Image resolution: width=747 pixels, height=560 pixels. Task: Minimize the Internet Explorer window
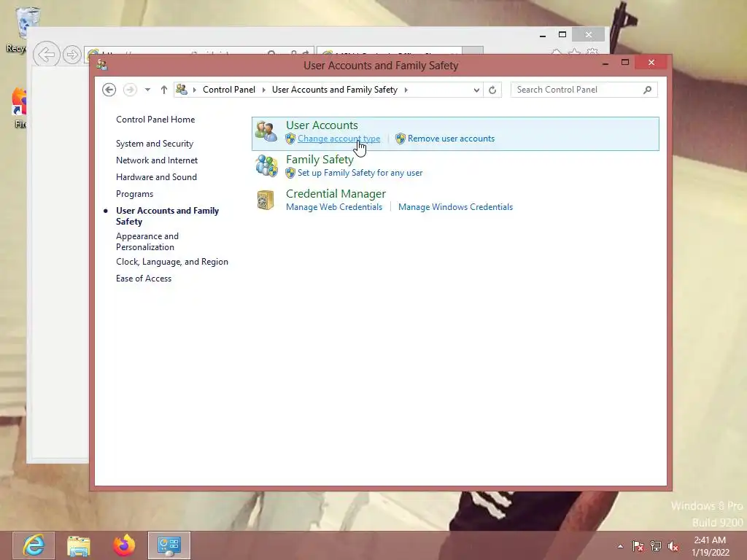(543, 35)
